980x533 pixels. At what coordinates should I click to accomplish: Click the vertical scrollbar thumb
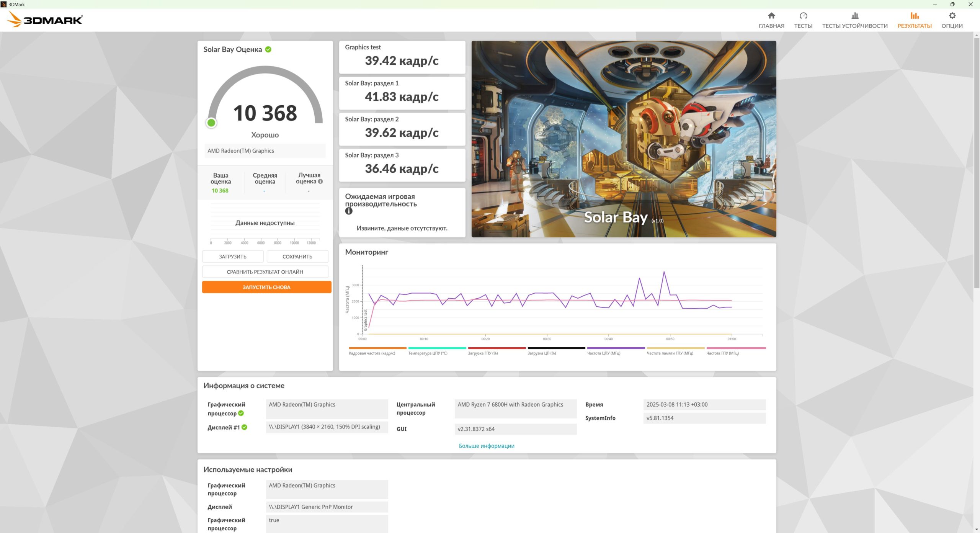coord(977,163)
